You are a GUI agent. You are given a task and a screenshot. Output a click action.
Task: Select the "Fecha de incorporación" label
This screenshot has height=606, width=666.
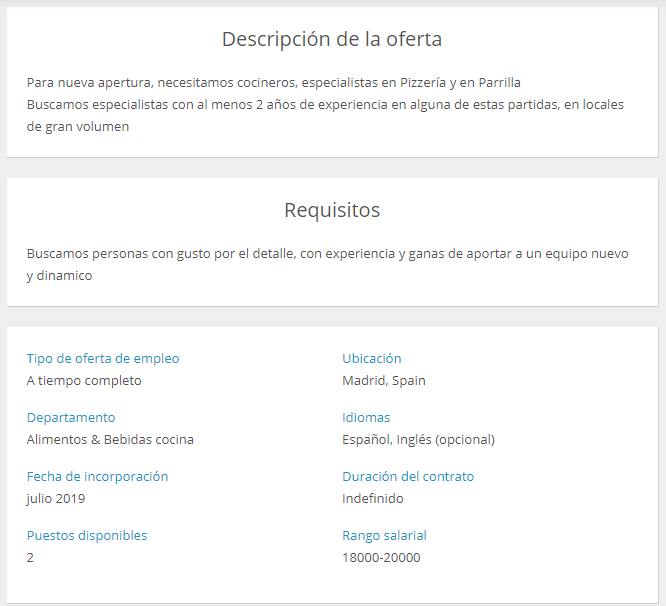(97, 476)
